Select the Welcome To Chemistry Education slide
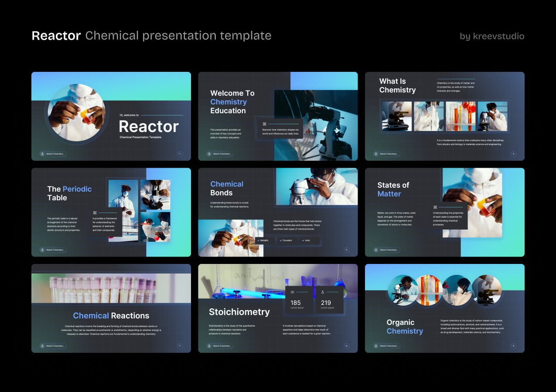Screen dimensions: 556x392 point(278,116)
